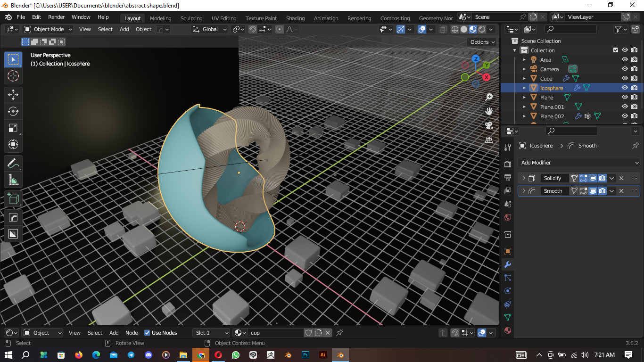Image resolution: width=644 pixels, height=362 pixels.
Task: Open node editor Node menu
Action: tap(132, 333)
